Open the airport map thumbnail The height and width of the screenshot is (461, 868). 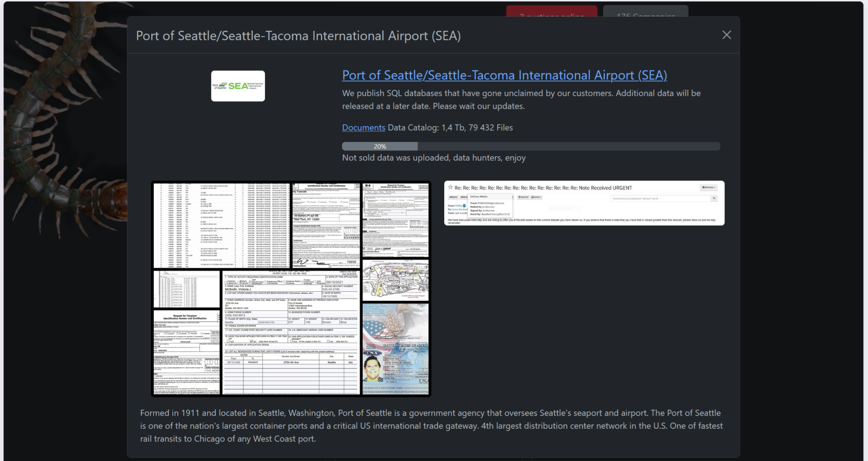pyautogui.click(x=395, y=280)
